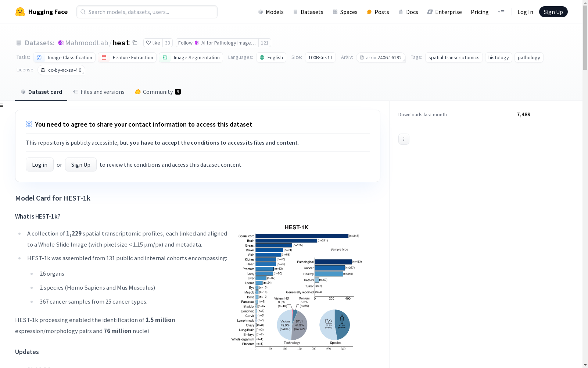Like the hest dataset
588x368 pixels.
153,43
